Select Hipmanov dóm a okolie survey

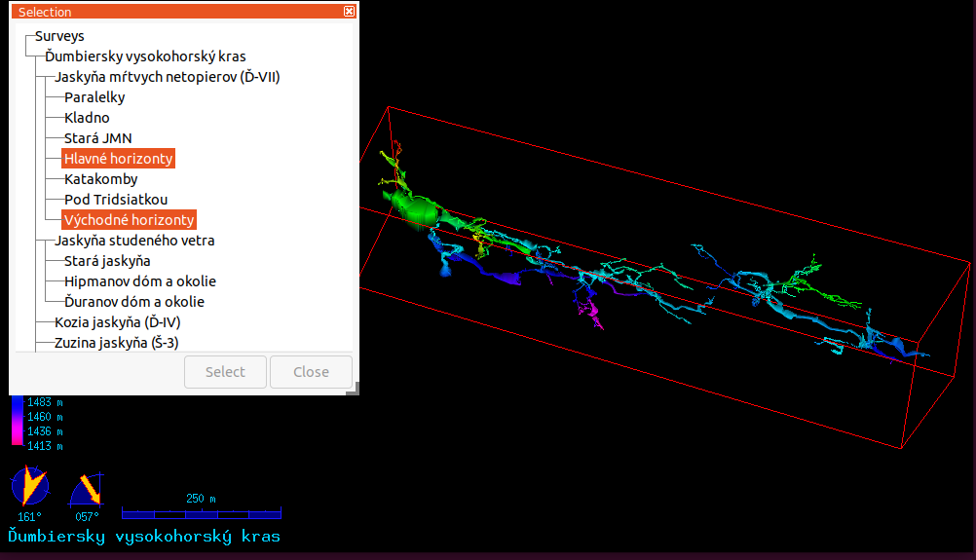pyautogui.click(x=140, y=281)
